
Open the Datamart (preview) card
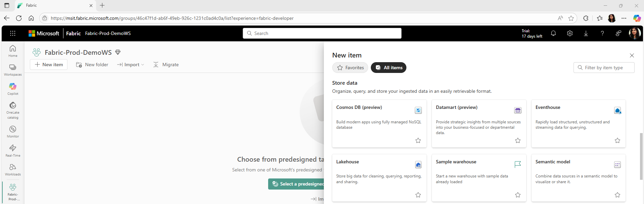pos(479,124)
